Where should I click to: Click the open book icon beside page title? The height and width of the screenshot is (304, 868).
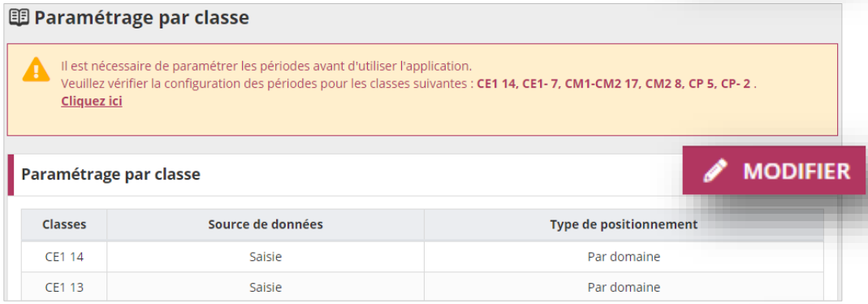19,17
